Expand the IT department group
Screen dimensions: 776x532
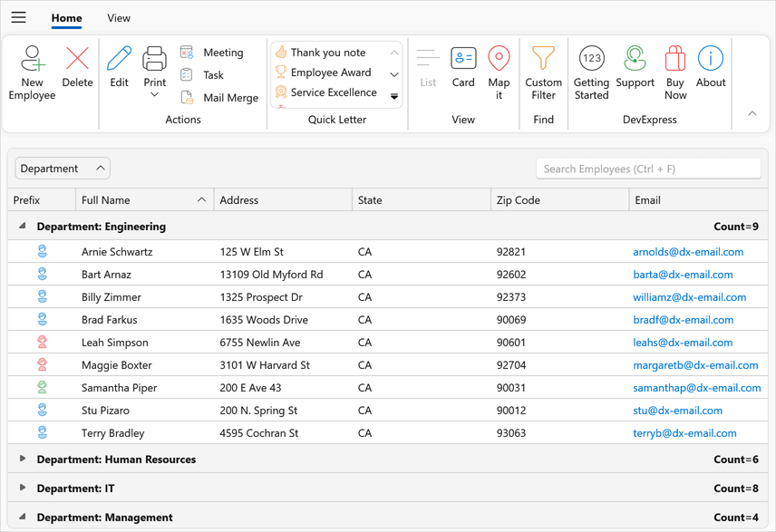point(23,488)
